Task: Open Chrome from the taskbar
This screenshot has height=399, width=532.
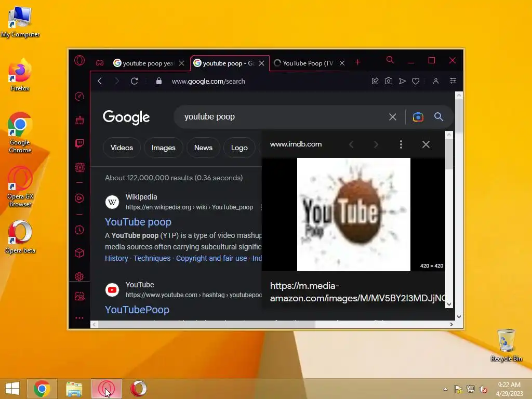Action: [x=42, y=389]
